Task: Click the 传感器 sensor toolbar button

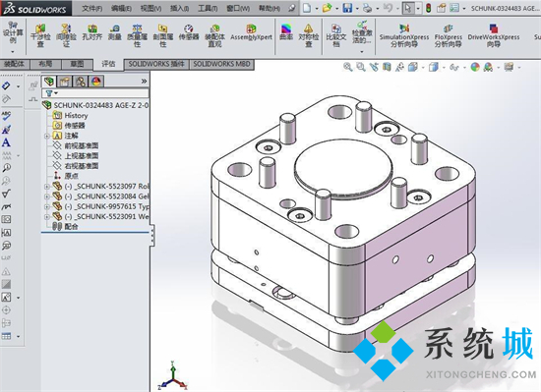Action: click(189, 32)
